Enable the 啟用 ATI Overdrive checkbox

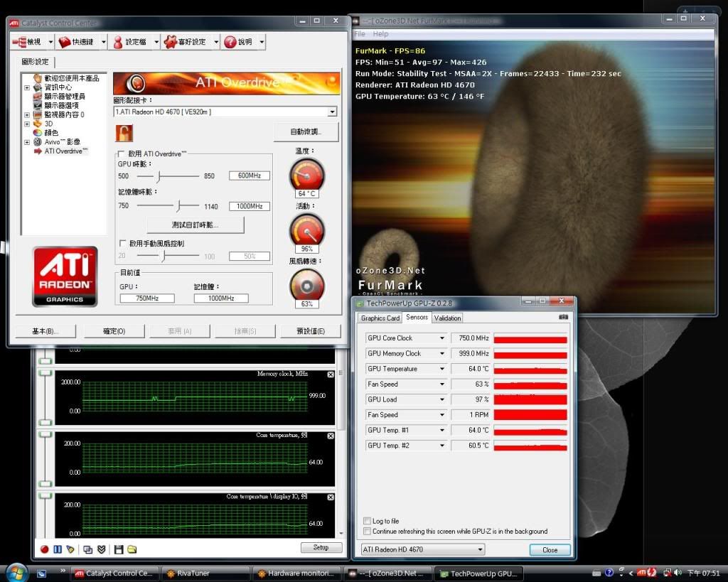pos(121,153)
